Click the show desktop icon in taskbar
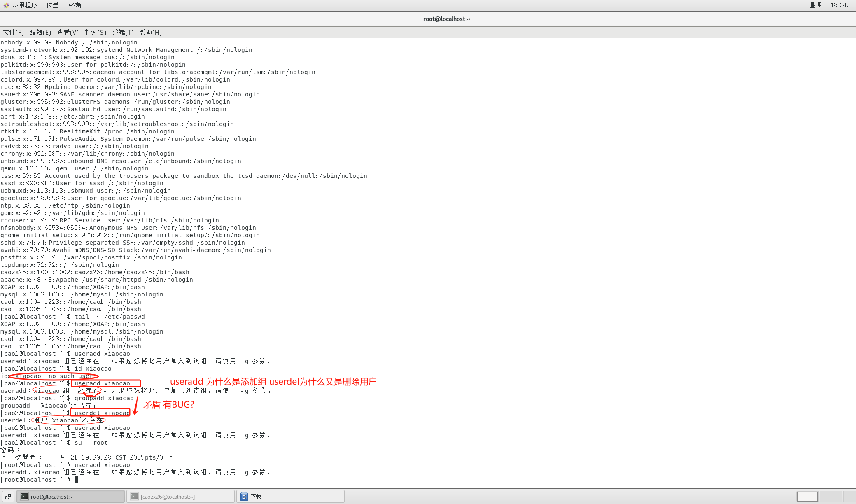 [x=8, y=497]
